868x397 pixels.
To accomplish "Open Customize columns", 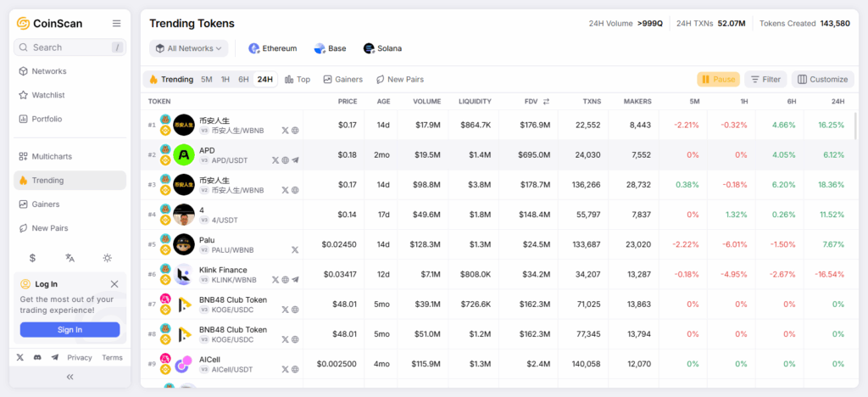I will click(822, 79).
